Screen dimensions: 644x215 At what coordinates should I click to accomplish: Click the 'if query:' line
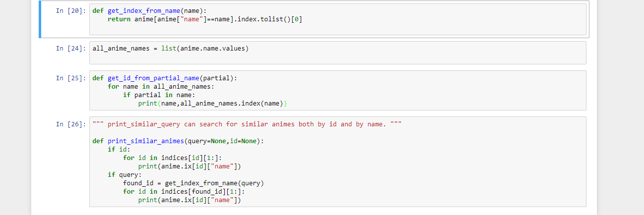click(x=125, y=174)
